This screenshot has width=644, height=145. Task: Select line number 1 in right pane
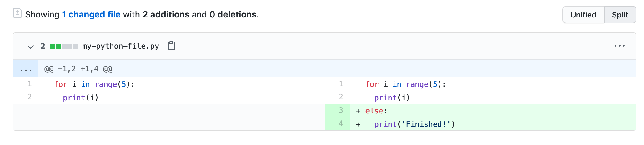pyautogui.click(x=341, y=84)
